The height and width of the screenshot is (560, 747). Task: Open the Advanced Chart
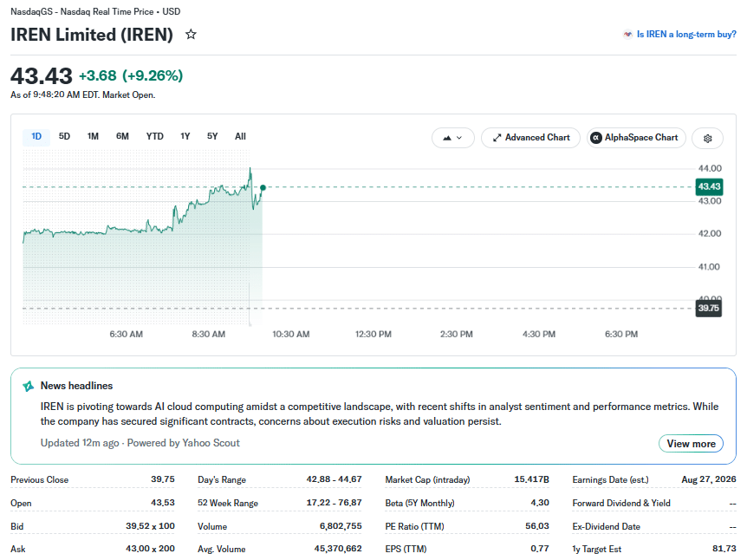[x=530, y=138]
